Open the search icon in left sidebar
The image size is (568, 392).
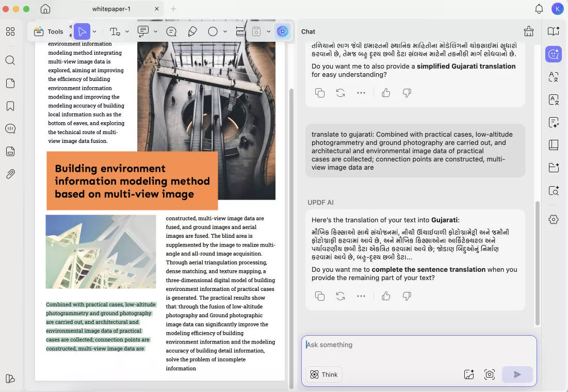(x=10, y=60)
